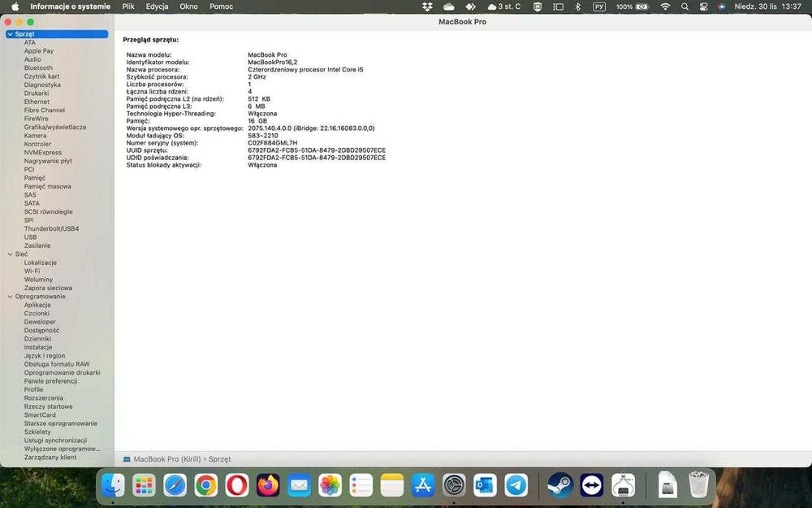Open TeamViewer from the Dock

click(x=591, y=486)
